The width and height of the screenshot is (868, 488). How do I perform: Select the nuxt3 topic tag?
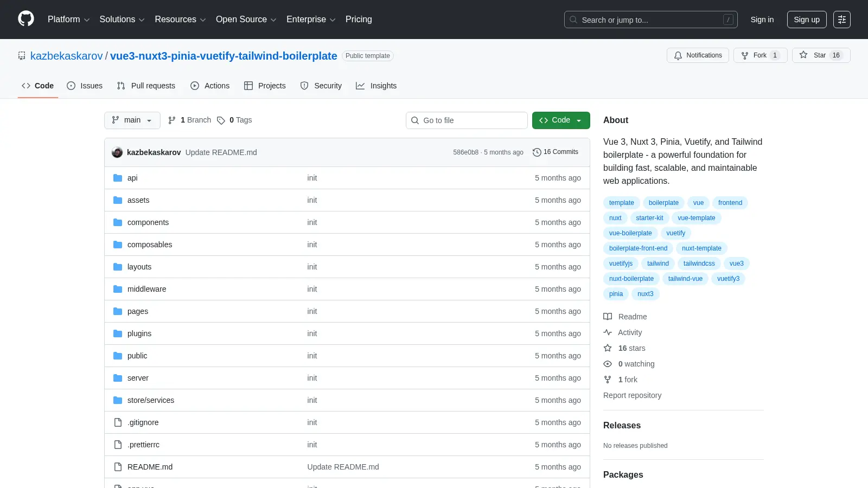645,294
